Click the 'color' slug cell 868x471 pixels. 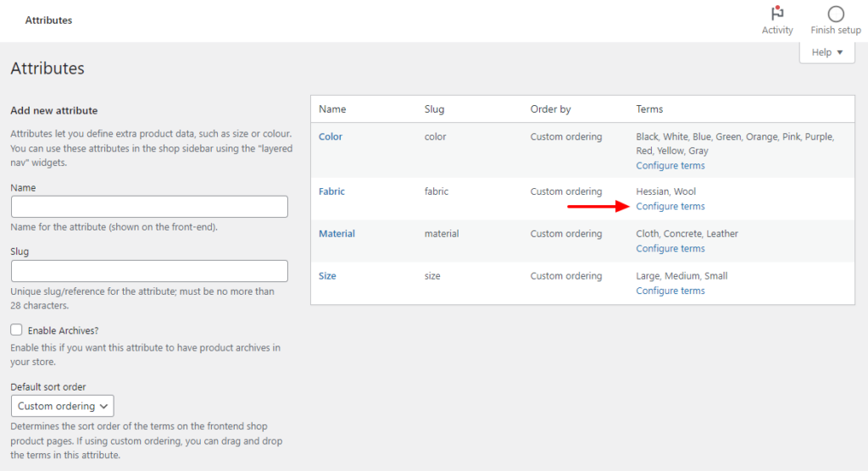click(435, 136)
